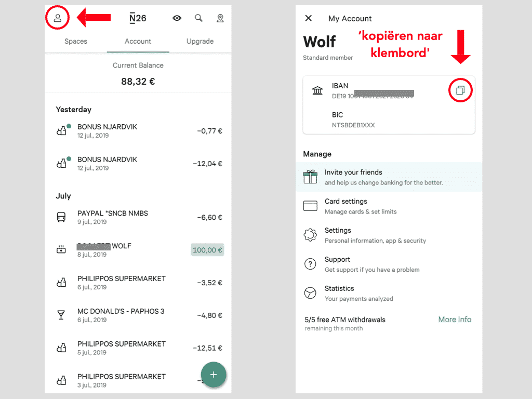The height and width of the screenshot is (399, 532).
Task: Close the My Account screen
Action: [x=309, y=18]
